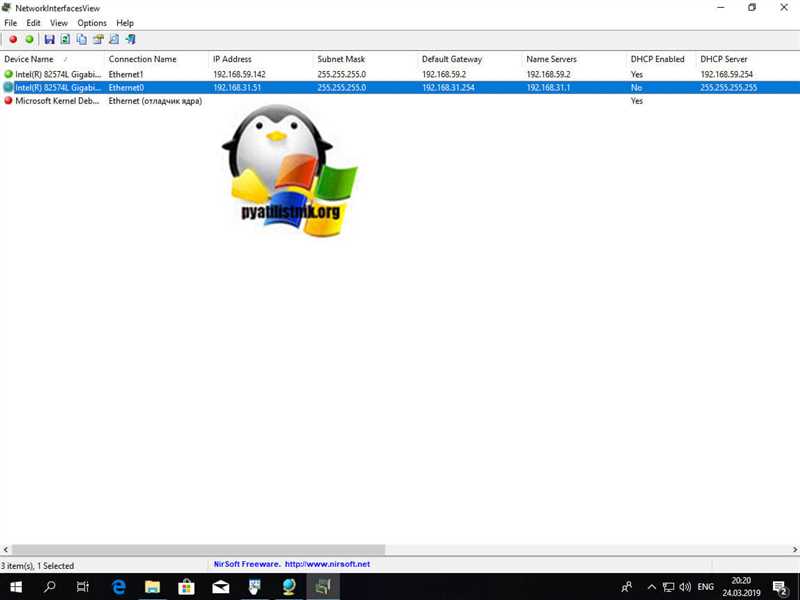800x600 pixels.
Task: Click IP address 192.168.59.142
Action: (239, 74)
